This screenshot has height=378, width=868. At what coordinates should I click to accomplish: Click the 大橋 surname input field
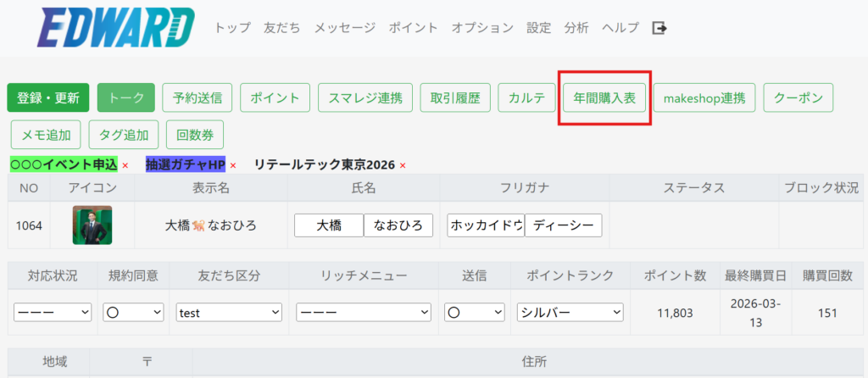(x=329, y=225)
